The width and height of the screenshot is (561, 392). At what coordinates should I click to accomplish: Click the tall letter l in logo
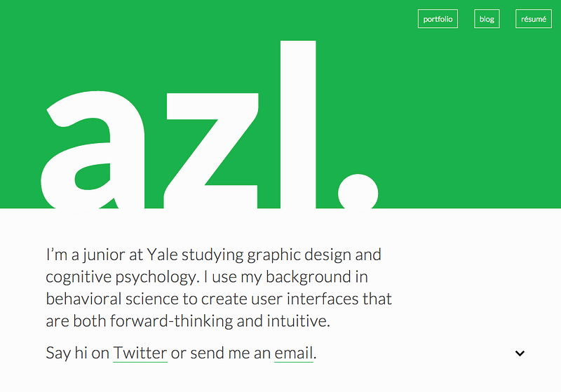pyautogui.click(x=298, y=124)
